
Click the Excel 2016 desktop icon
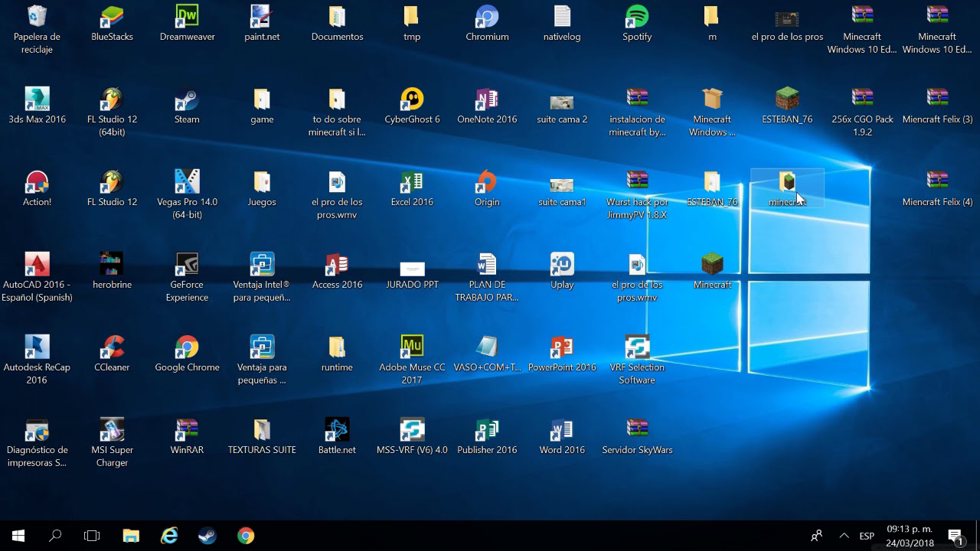pyautogui.click(x=412, y=188)
